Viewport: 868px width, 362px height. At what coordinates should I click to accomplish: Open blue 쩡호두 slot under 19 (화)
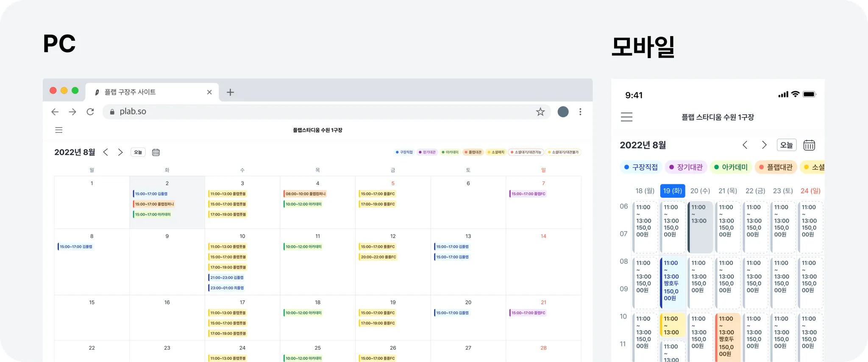pyautogui.click(x=673, y=283)
